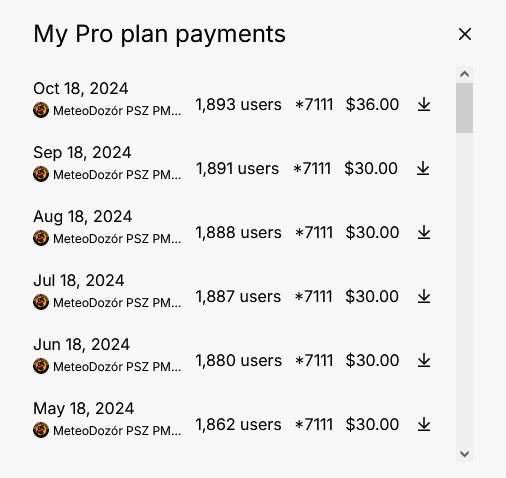Click the *7111 card number in Aug row

pyautogui.click(x=314, y=232)
